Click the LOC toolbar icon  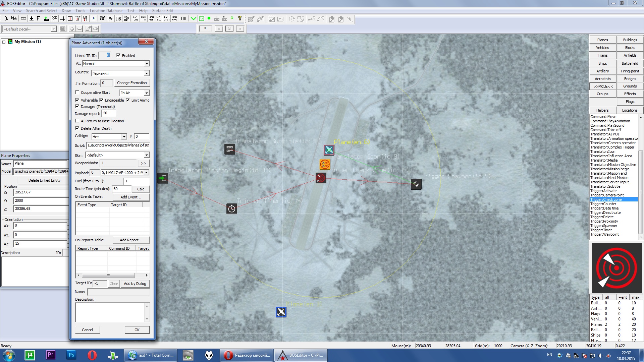[184, 18]
